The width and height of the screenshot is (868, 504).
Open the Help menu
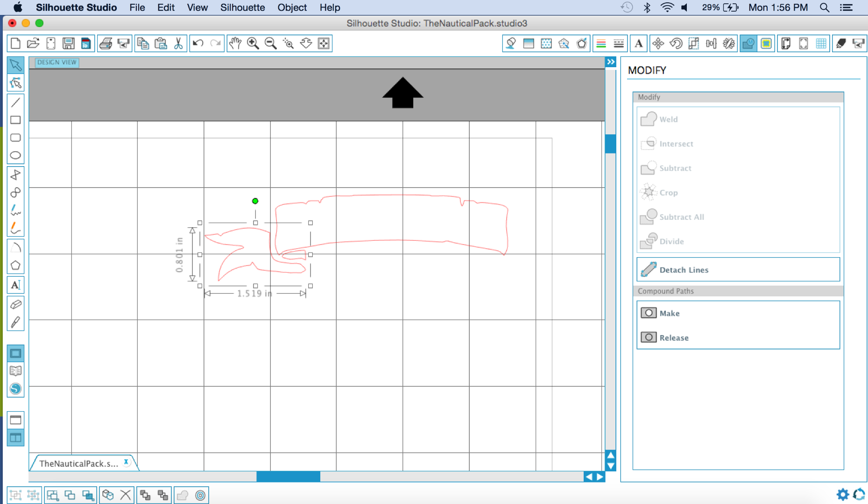(330, 7)
